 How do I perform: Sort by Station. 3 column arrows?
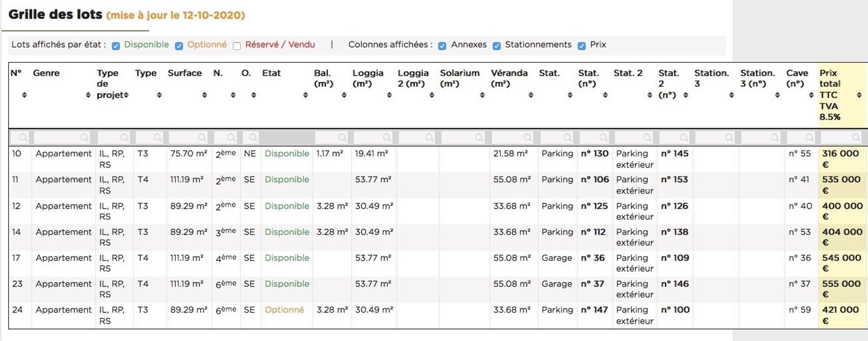[x=731, y=95]
